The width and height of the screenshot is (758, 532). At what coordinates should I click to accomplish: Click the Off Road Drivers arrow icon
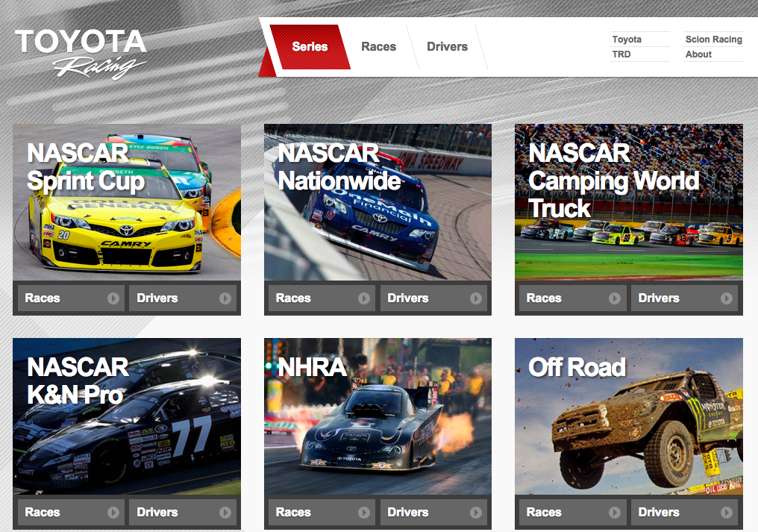727,512
